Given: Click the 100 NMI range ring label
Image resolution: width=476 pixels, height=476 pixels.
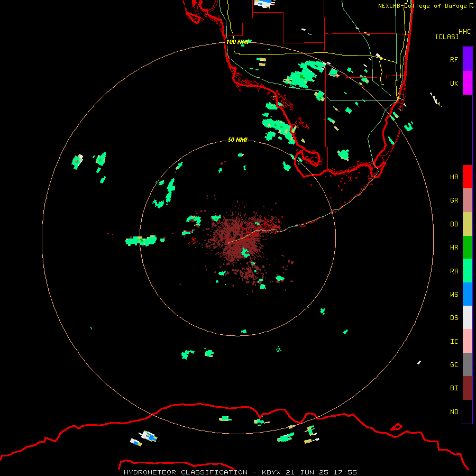Looking at the screenshot, I should [x=237, y=42].
